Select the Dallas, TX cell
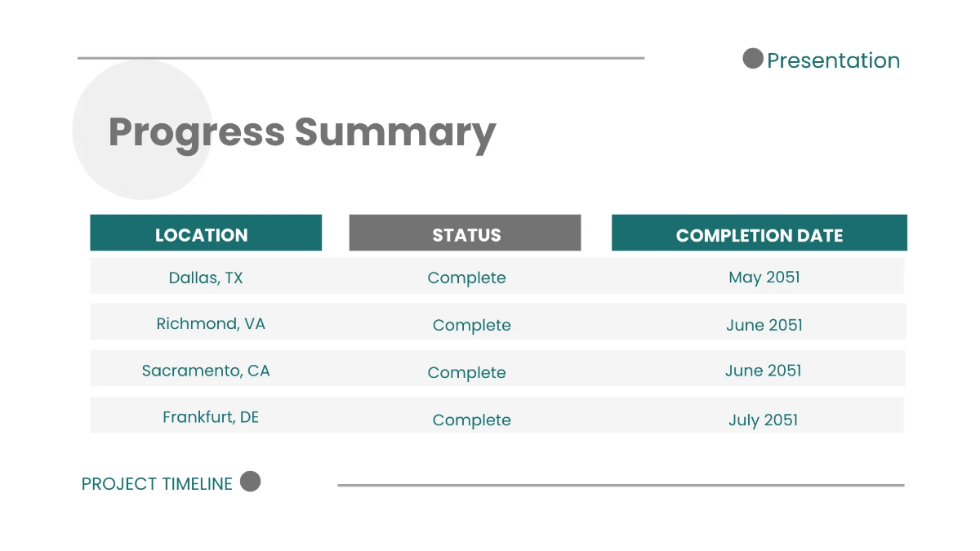Image resolution: width=980 pixels, height=551 pixels. pyautogui.click(x=206, y=278)
